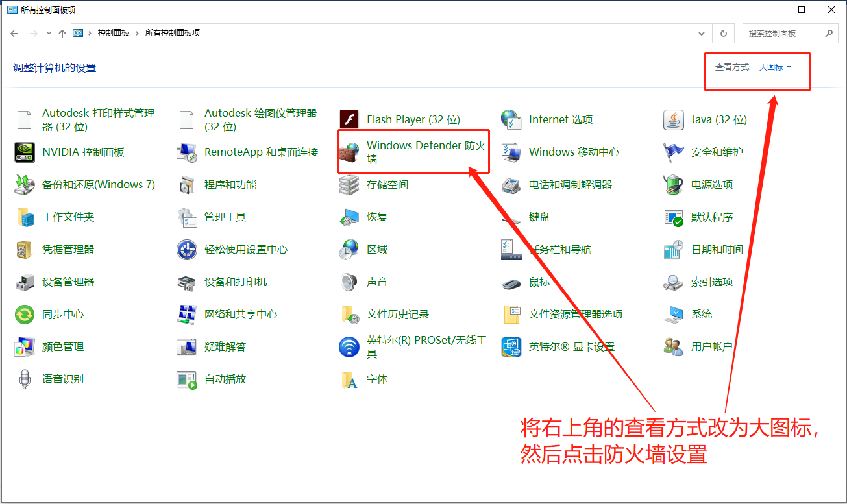
Task: Open 索引选项 icon
Action: (674, 282)
